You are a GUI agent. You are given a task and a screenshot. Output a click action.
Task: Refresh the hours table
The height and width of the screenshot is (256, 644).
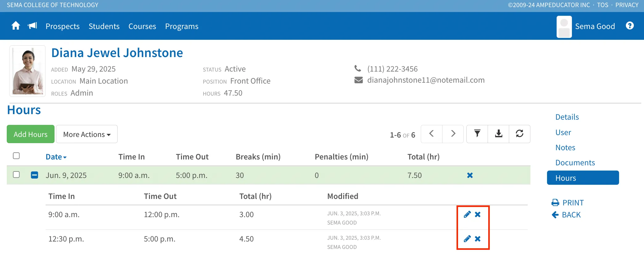click(x=520, y=134)
